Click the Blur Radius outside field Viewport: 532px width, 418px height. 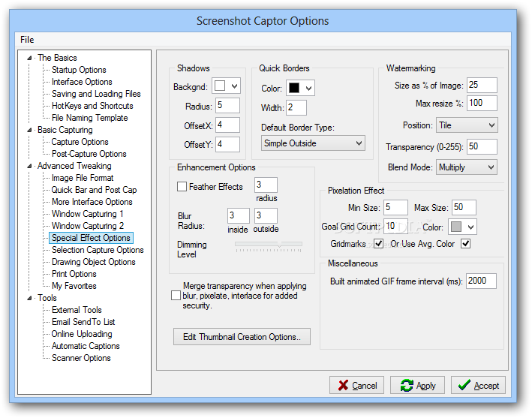(266, 216)
